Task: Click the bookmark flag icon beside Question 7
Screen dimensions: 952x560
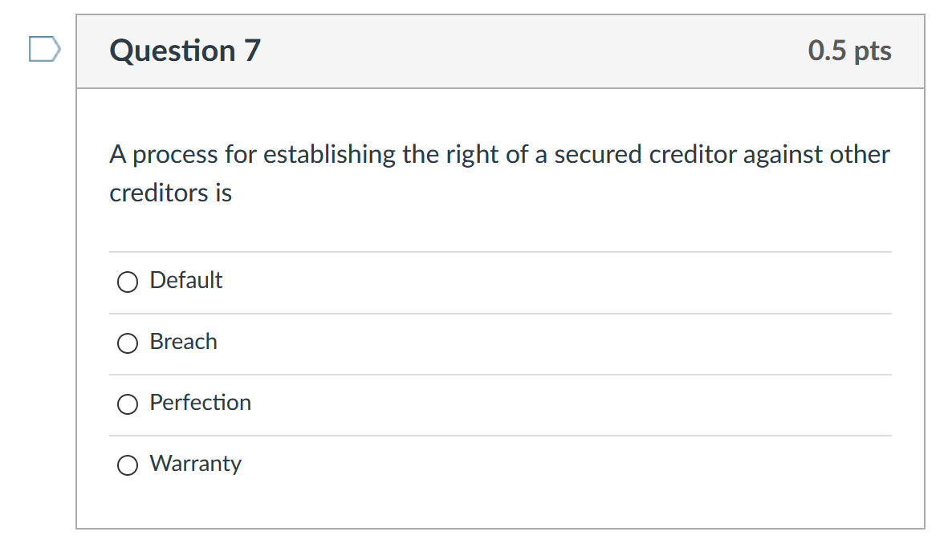Action: (x=44, y=49)
